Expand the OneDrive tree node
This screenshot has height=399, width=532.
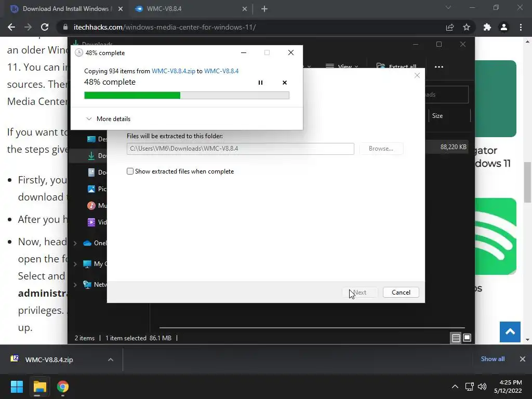click(x=75, y=243)
